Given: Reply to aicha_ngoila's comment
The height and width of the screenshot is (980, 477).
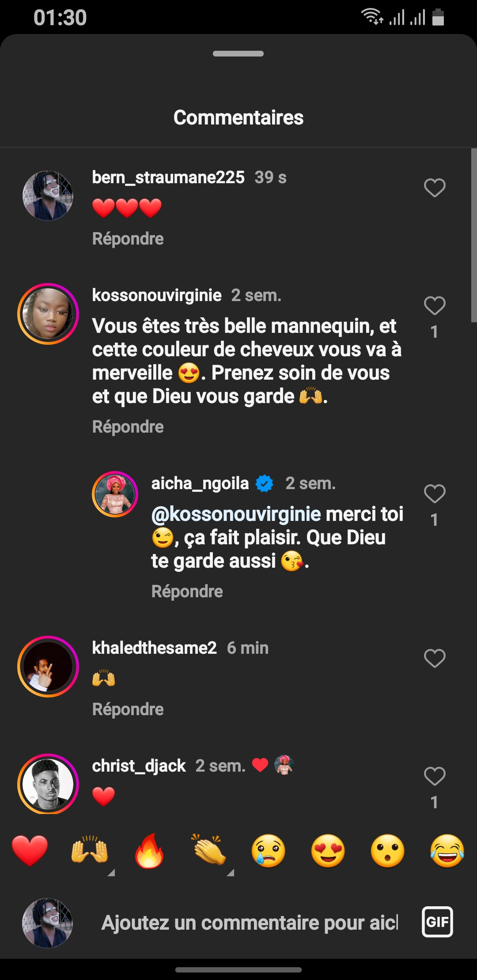Looking at the screenshot, I should pos(187,592).
